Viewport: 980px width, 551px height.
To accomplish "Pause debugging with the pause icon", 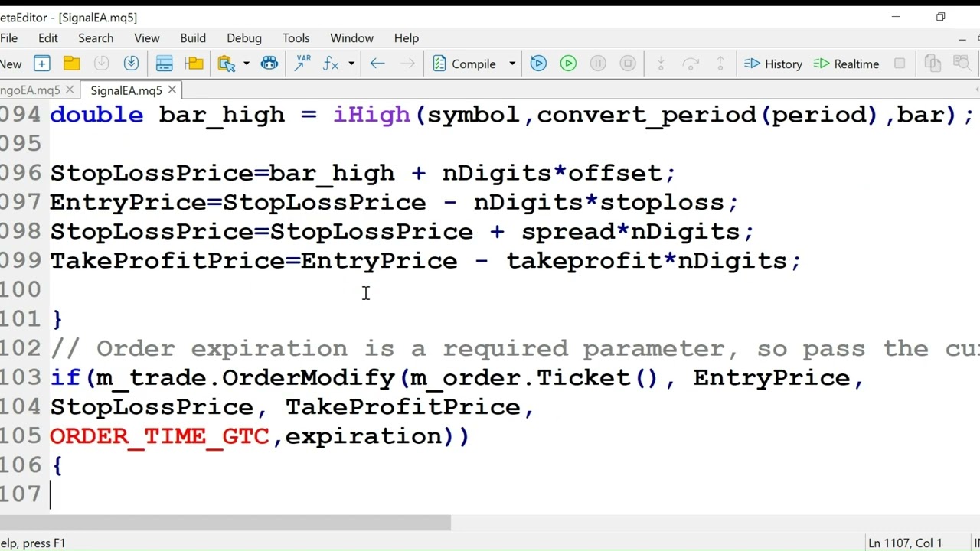I will pos(598,64).
